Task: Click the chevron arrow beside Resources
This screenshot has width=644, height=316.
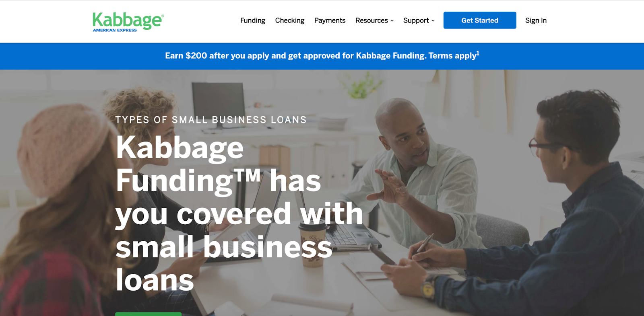Action: pyautogui.click(x=392, y=21)
